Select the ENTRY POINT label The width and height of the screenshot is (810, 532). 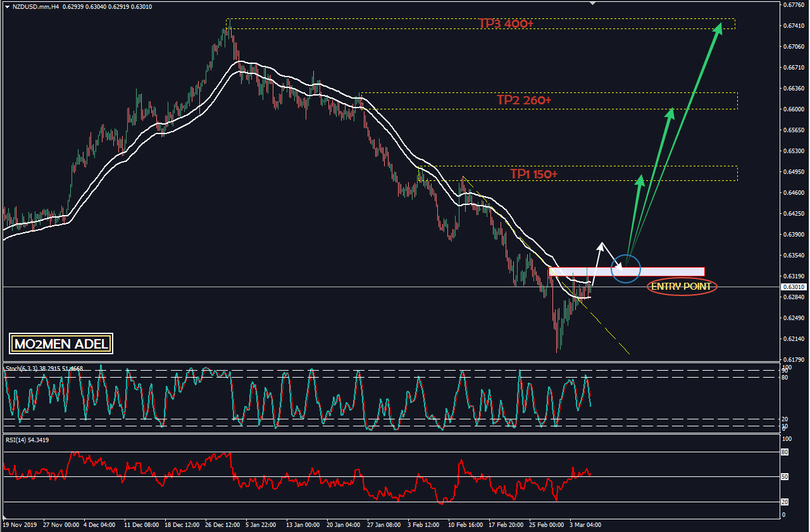[x=682, y=287]
